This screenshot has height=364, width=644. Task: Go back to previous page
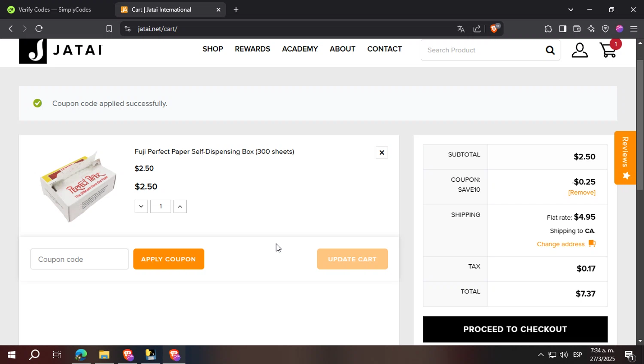11,29
